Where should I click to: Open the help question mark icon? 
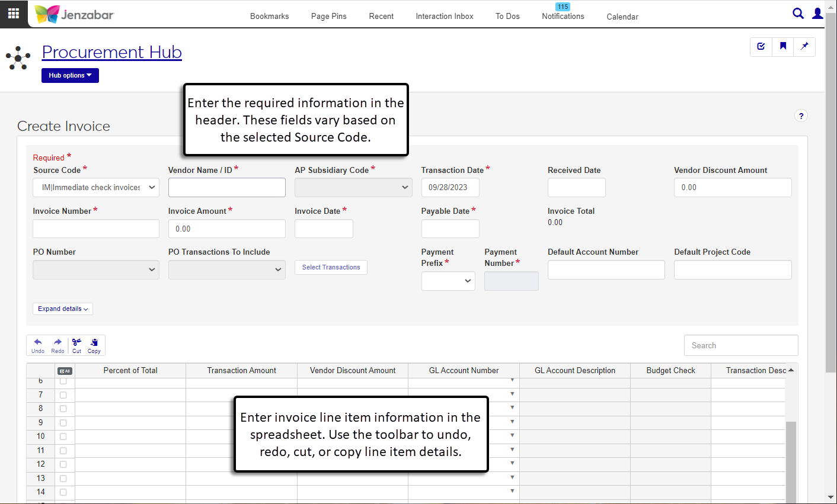pyautogui.click(x=801, y=116)
